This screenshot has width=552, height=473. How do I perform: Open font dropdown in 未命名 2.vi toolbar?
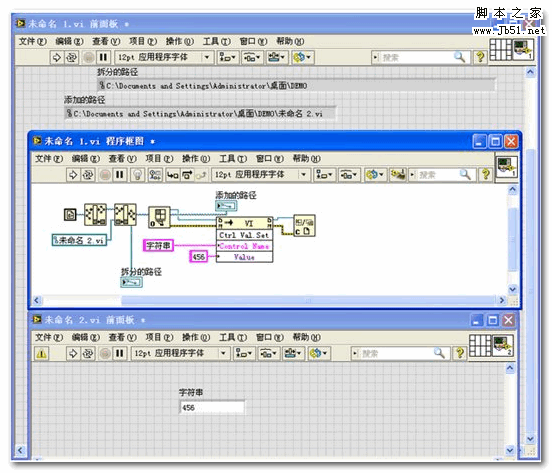point(180,353)
